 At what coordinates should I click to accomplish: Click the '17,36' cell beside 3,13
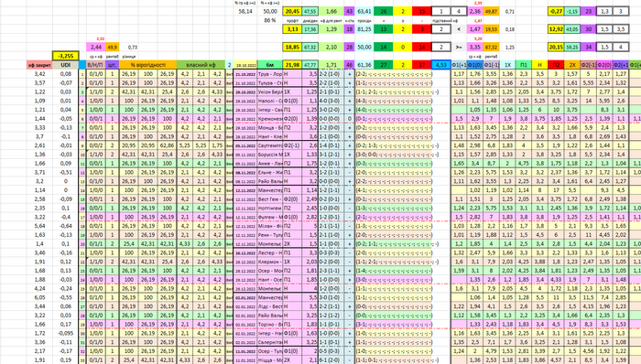(x=310, y=29)
